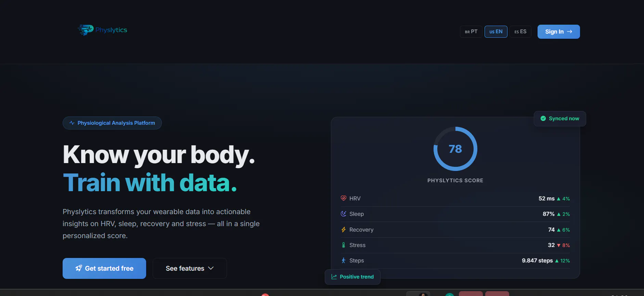Click the Synced now status label

(564, 119)
